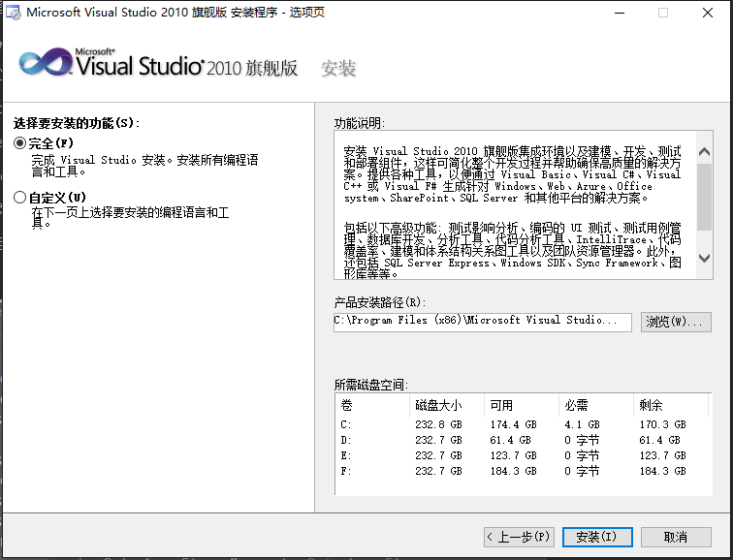The height and width of the screenshot is (560, 733).
Task: Click the feature description scroll up arrow
Action: [704, 151]
